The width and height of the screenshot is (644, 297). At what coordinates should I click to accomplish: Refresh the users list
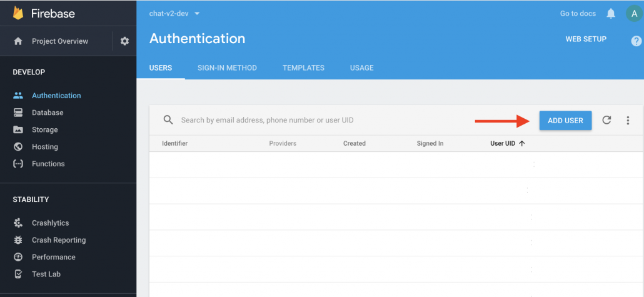coord(606,121)
